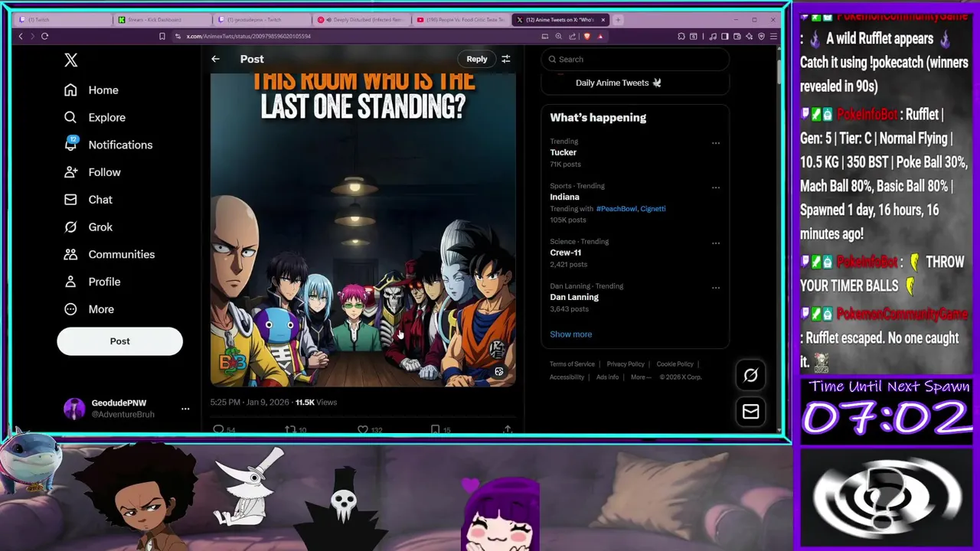Open the Tucker trending topic
Image resolution: width=980 pixels, height=551 pixels.
click(x=563, y=152)
